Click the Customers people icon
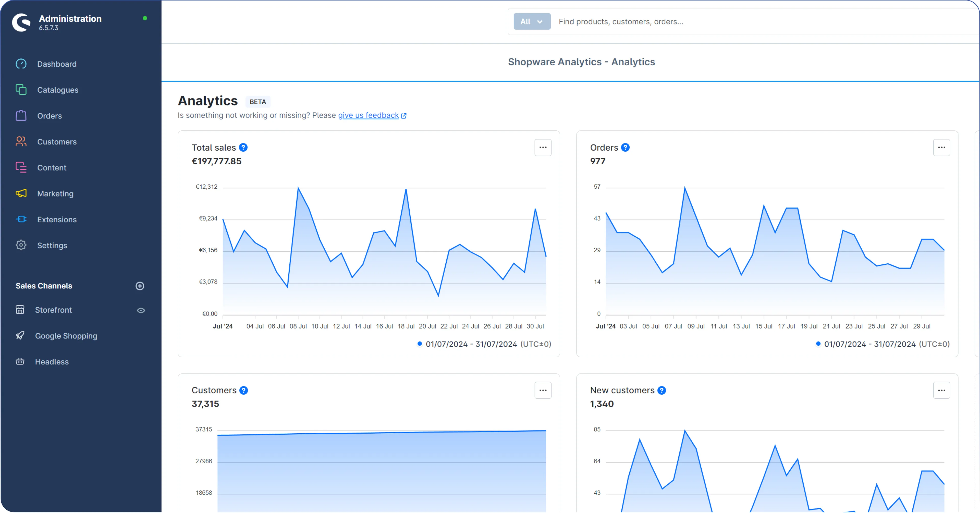 [21, 142]
